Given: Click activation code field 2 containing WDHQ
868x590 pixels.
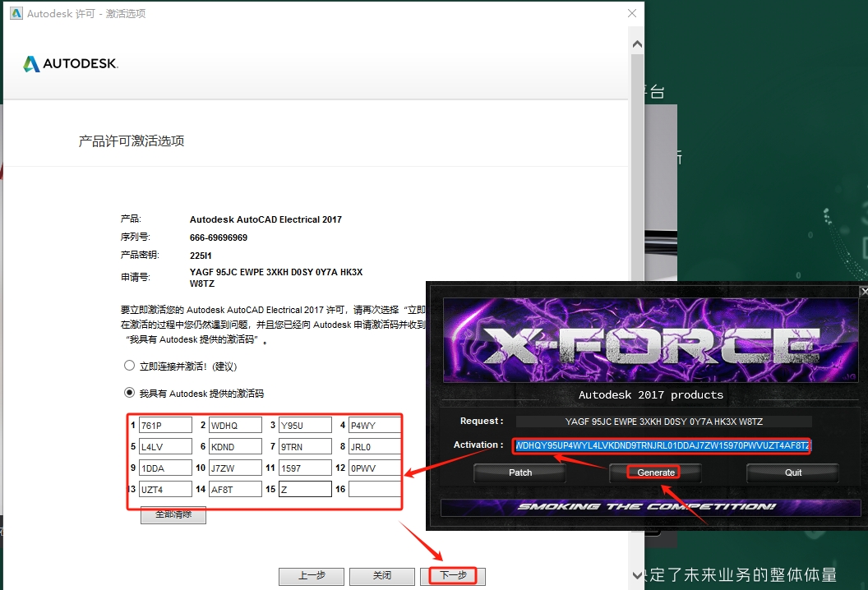Looking at the screenshot, I should click(x=234, y=426).
